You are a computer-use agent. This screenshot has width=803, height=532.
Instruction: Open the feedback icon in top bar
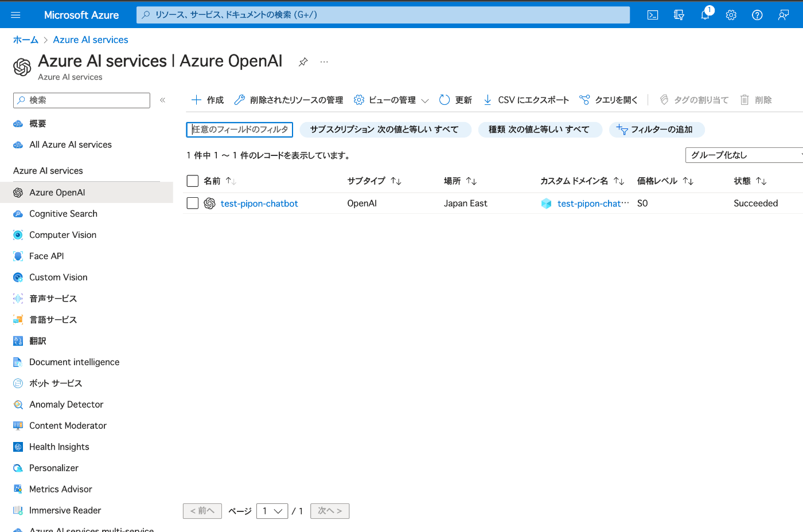point(783,15)
